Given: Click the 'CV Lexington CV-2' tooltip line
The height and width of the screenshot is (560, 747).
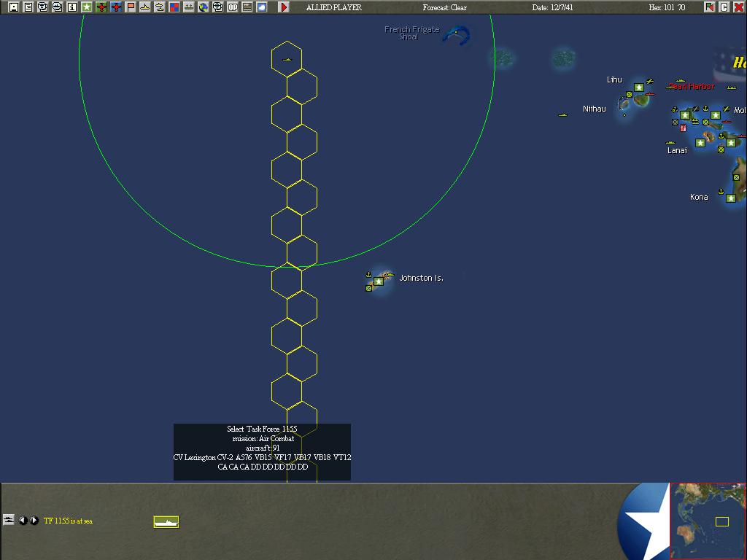Looking at the screenshot, I should (x=262, y=458).
